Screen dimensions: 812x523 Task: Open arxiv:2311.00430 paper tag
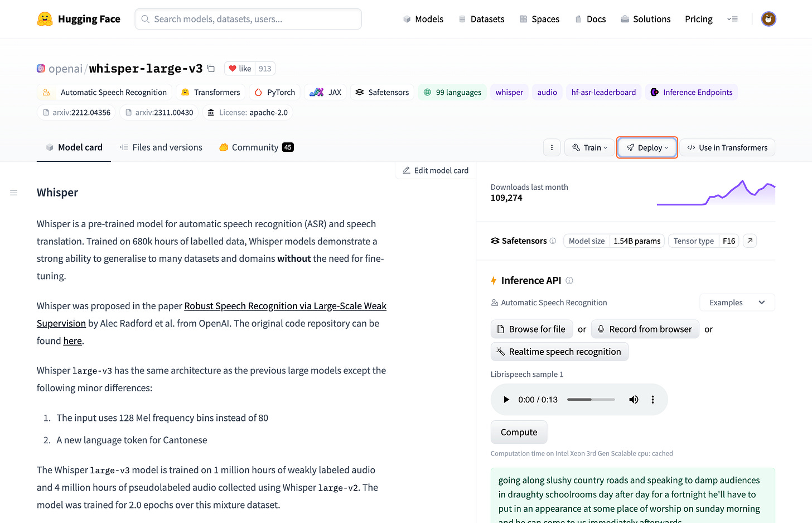(159, 112)
